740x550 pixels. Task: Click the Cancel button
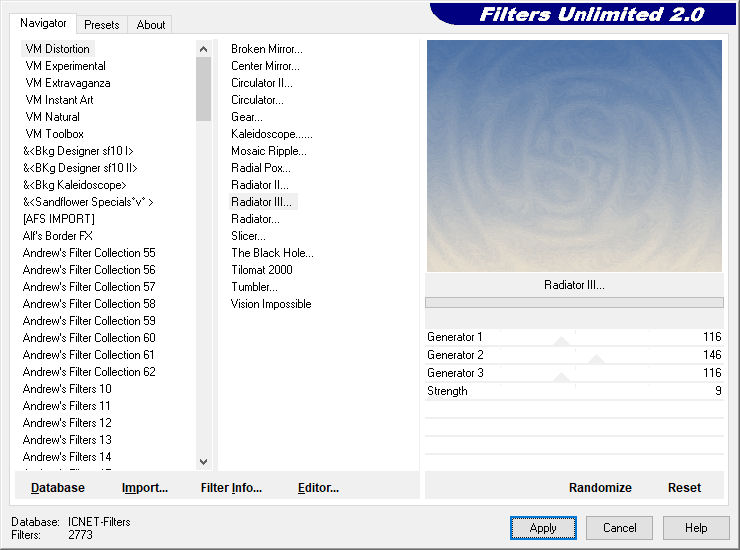pyautogui.click(x=619, y=528)
